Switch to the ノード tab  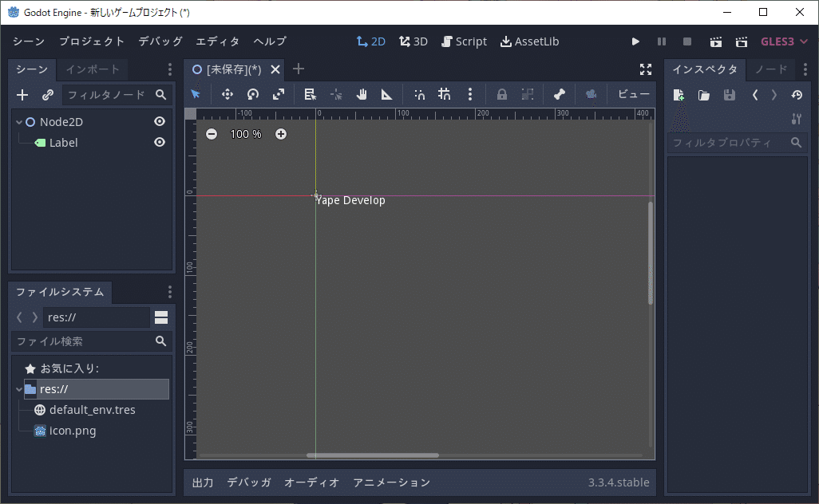tap(771, 69)
